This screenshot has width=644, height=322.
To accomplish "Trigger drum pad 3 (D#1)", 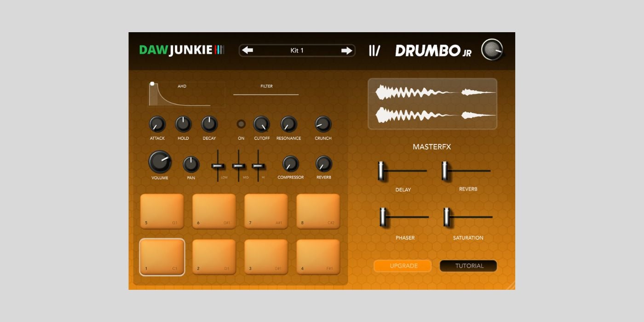I will [x=266, y=257].
